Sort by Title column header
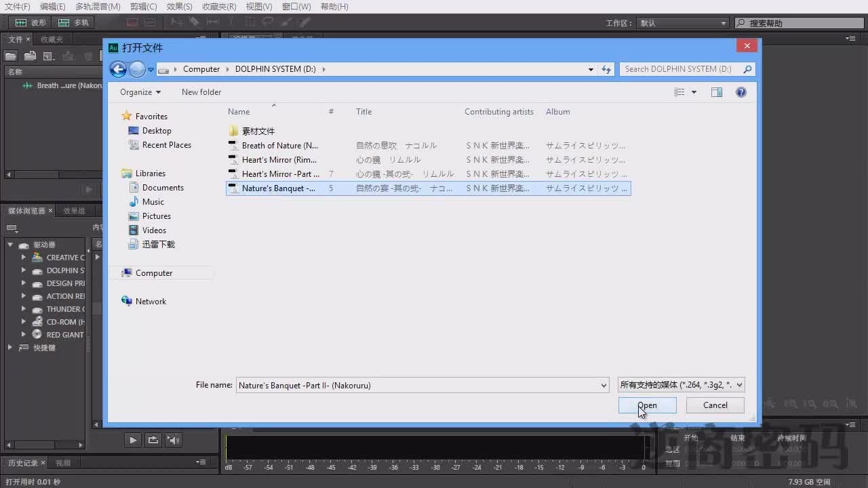 pyautogui.click(x=364, y=112)
